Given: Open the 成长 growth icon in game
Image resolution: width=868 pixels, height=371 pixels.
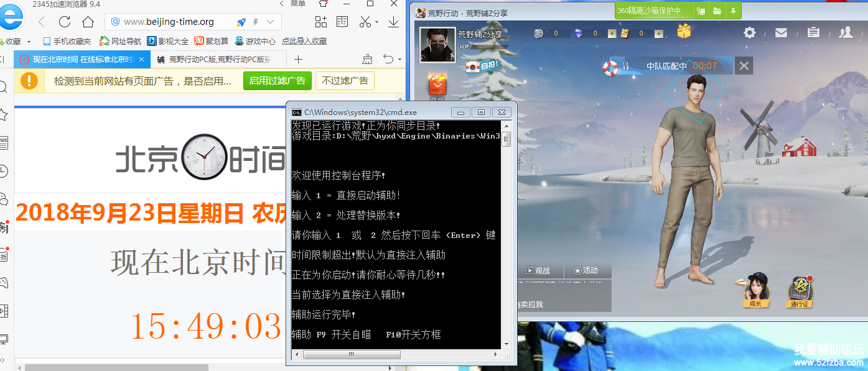Looking at the screenshot, I should pyautogui.click(x=755, y=291).
